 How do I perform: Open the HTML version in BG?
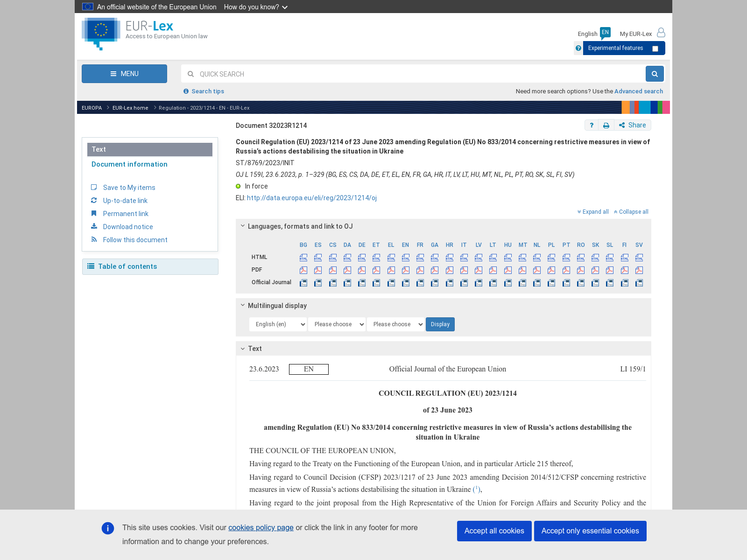click(x=303, y=258)
